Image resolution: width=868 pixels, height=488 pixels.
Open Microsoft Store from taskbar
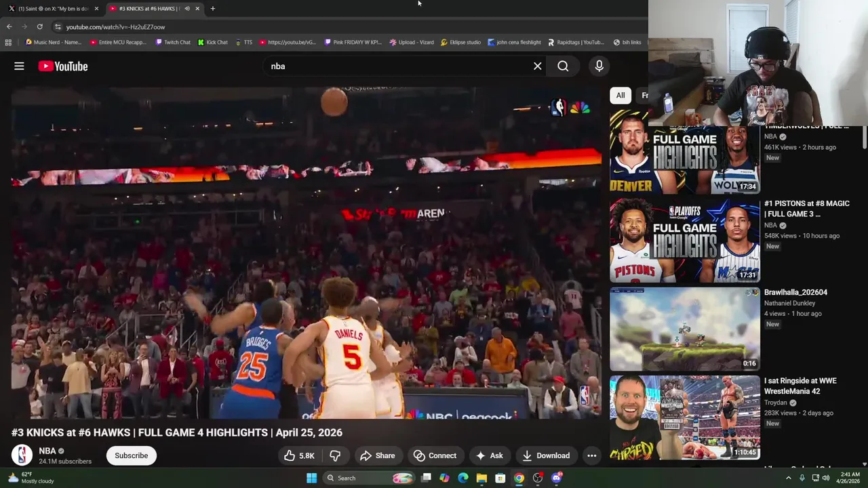[x=500, y=478]
